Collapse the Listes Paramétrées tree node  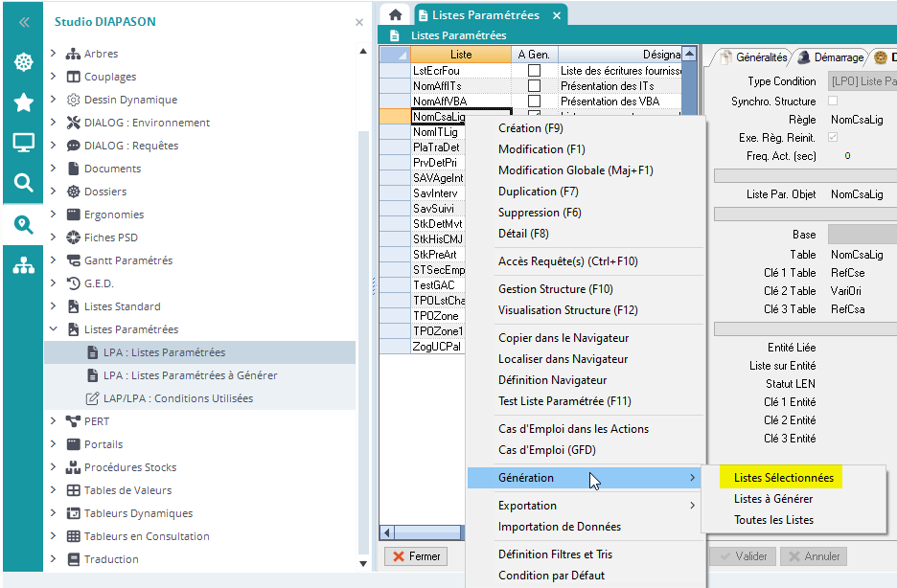point(55,329)
